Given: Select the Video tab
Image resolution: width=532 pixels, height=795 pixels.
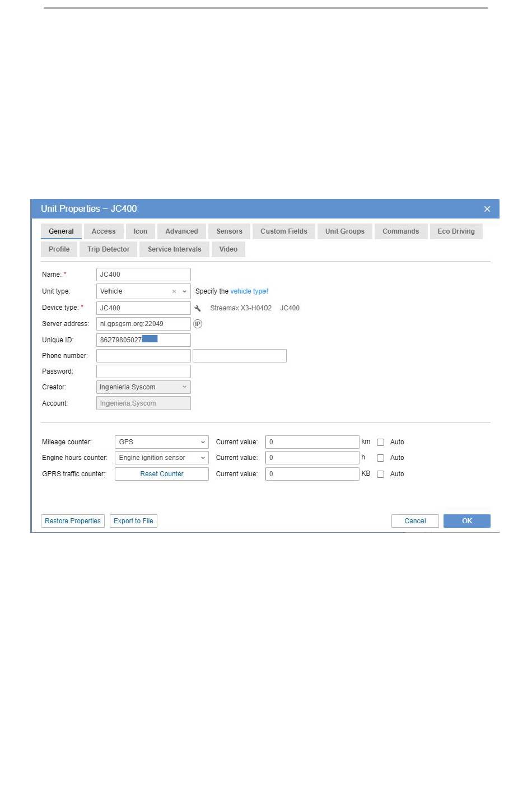Looking at the screenshot, I should coord(228,249).
